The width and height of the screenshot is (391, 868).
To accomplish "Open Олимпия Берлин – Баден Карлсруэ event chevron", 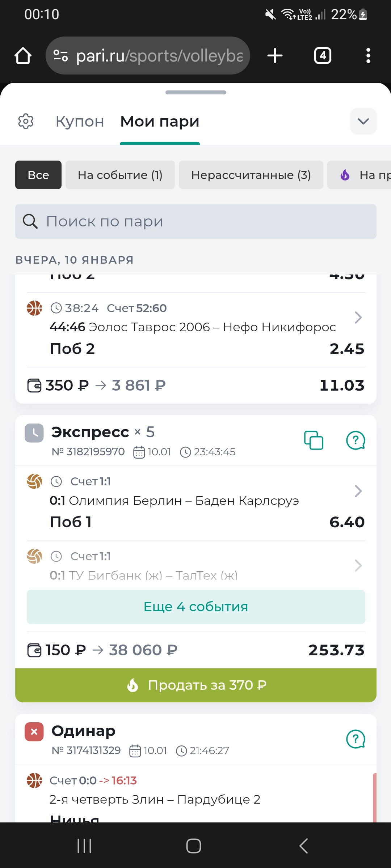I will (x=358, y=491).
